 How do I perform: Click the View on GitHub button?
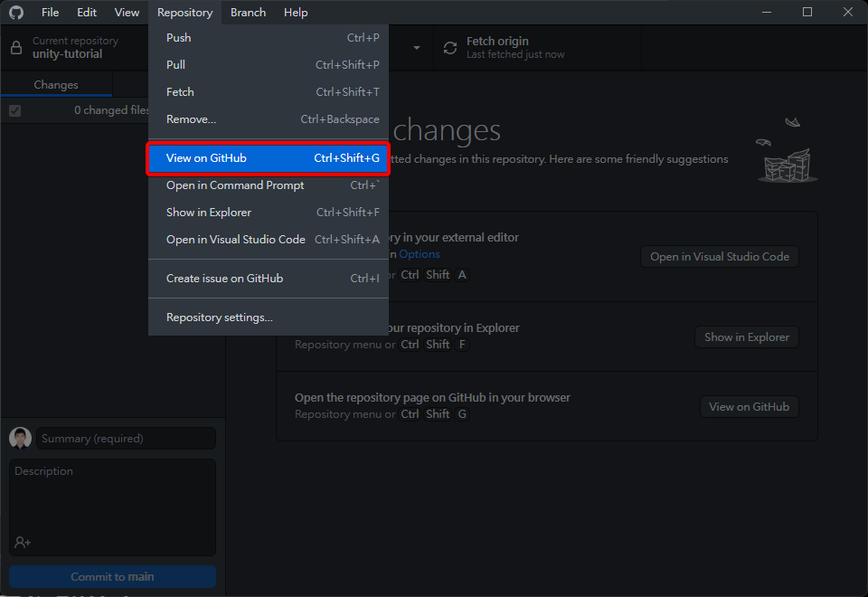click(x=749, y=407)
